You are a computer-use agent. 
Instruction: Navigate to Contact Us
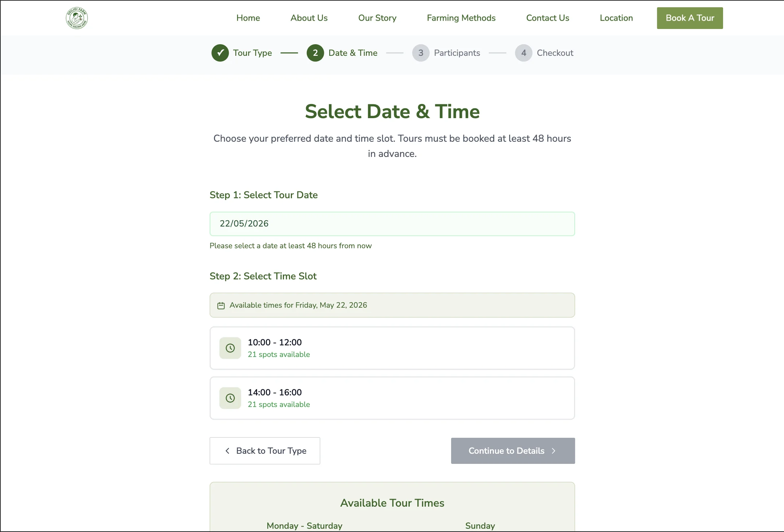tap(548, 18)
